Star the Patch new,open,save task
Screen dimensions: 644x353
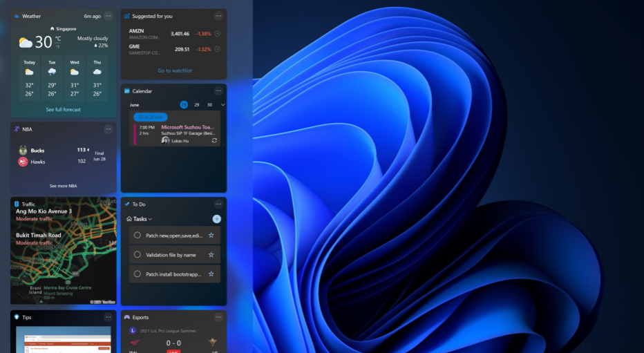tap(211, 235)
